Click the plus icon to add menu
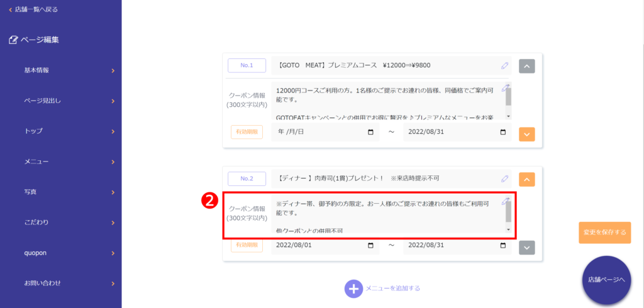Image resolution: width=644 pixels, height=308 pixels. 353,289
